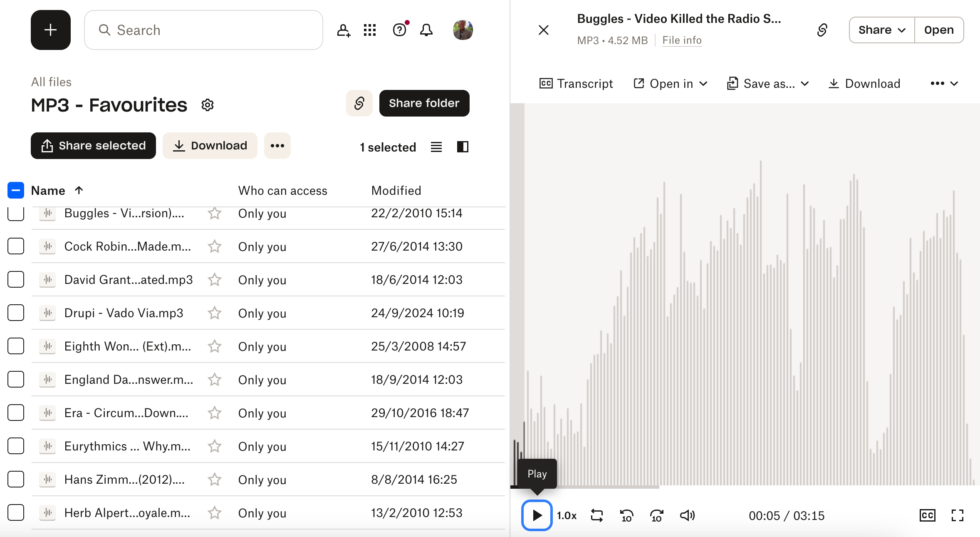
Task: Open the more actions ellipsis menu in the preview
Action: [944, 84]
